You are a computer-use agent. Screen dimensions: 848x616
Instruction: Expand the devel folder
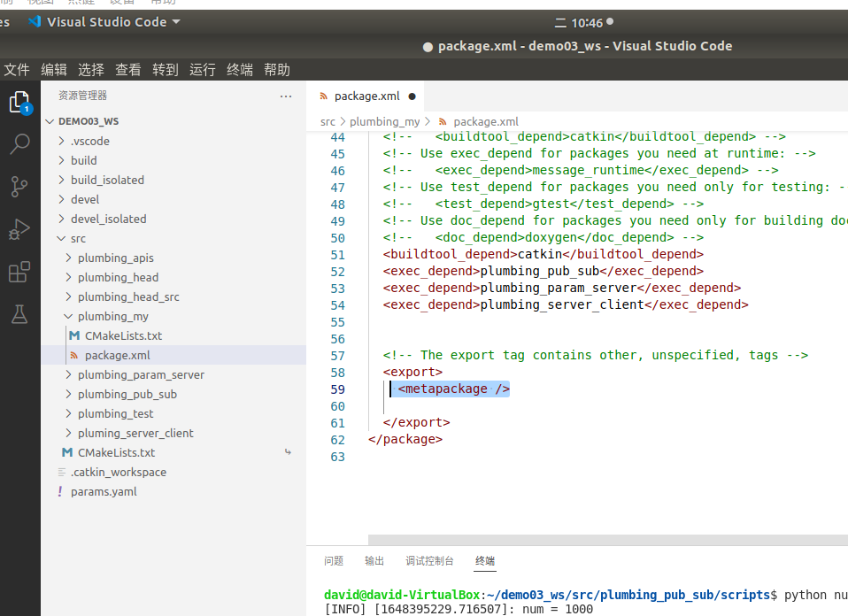61,199
